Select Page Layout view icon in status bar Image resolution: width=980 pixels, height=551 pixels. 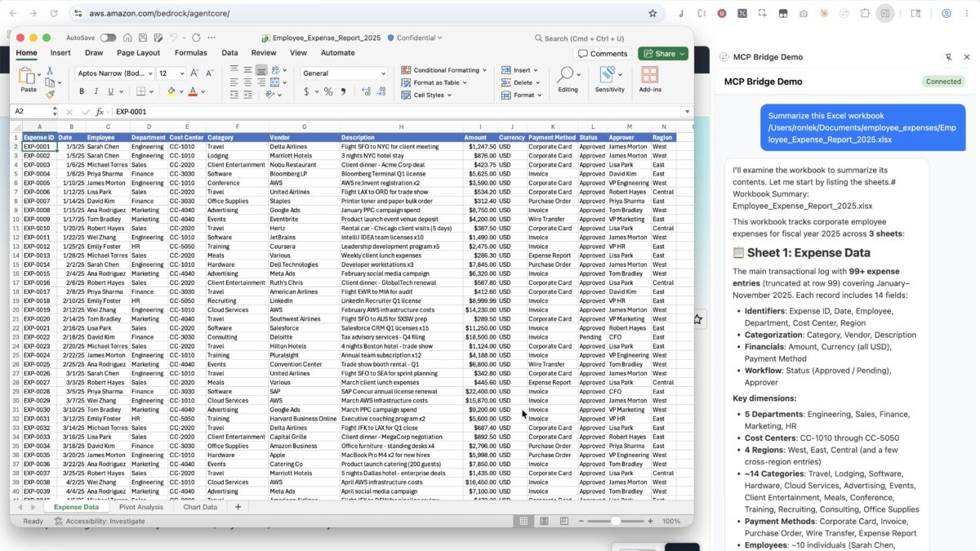tap(542, 521)
